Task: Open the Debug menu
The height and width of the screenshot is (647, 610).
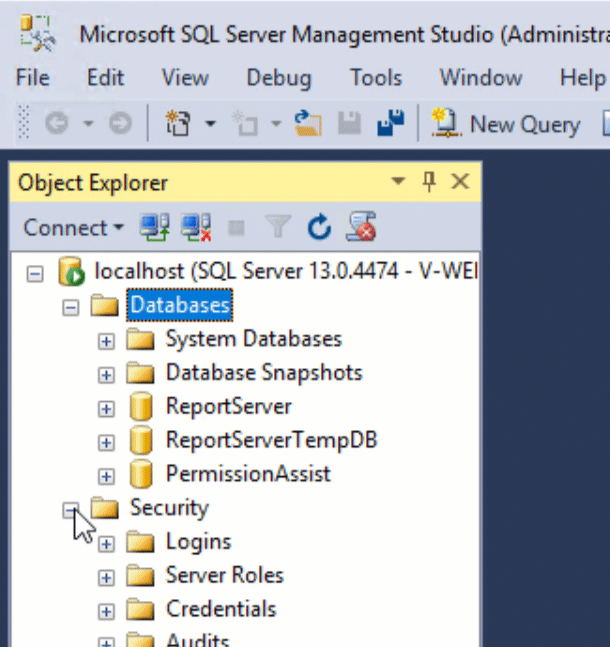Action: pyautogui.click(x=279, y=78)
